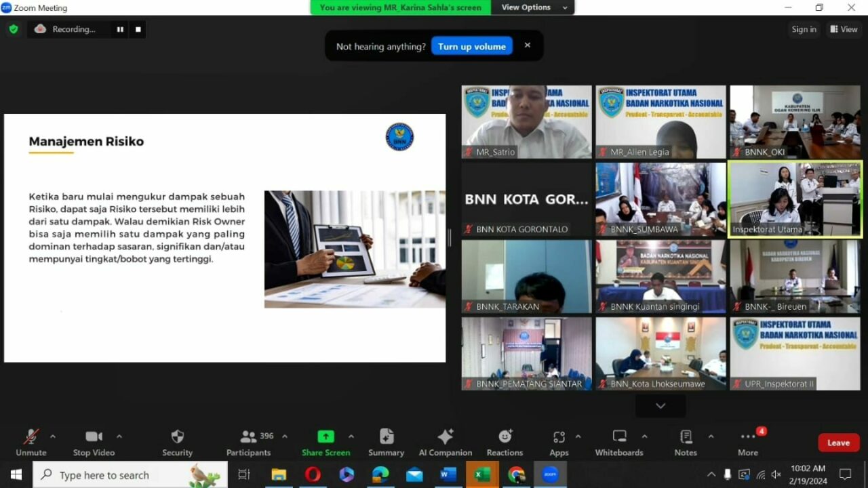
Task: Leave the Zoom meeting
Action: coord(838,443)
